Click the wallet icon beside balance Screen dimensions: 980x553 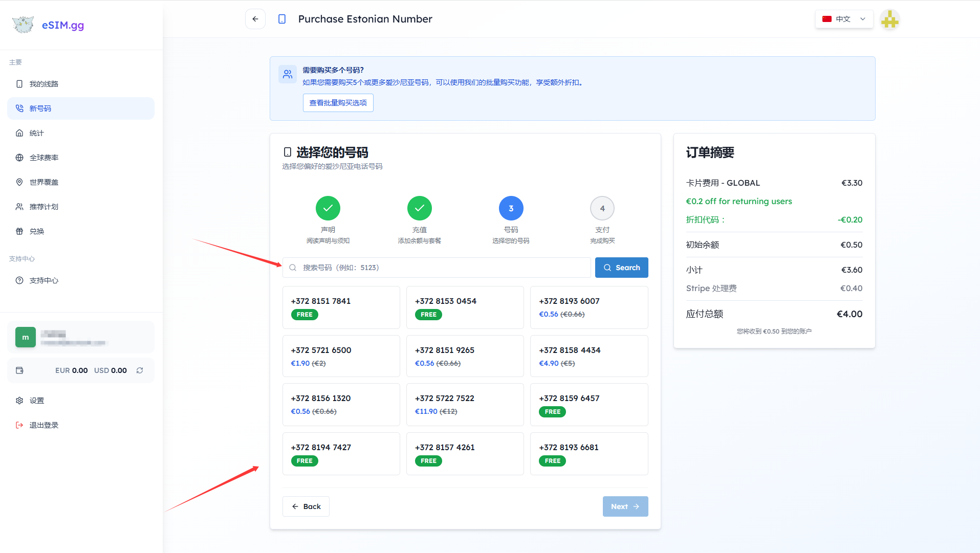click(19, 370)
